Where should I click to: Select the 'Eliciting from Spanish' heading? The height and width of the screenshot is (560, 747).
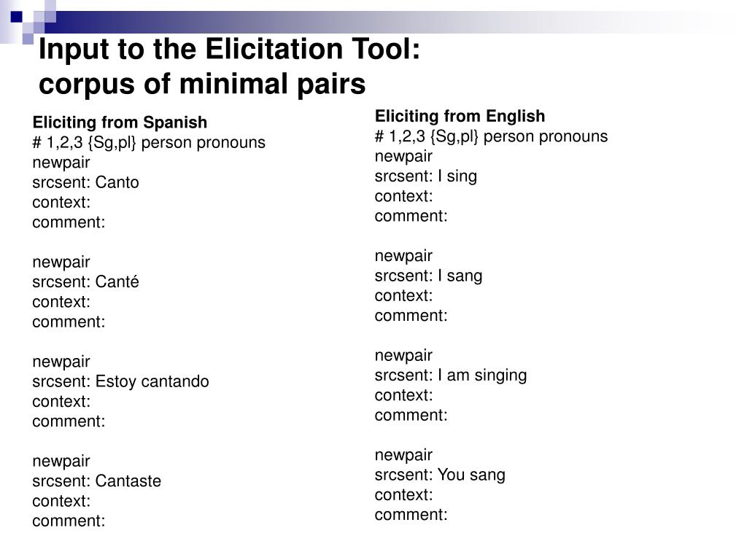click(120, 122)
